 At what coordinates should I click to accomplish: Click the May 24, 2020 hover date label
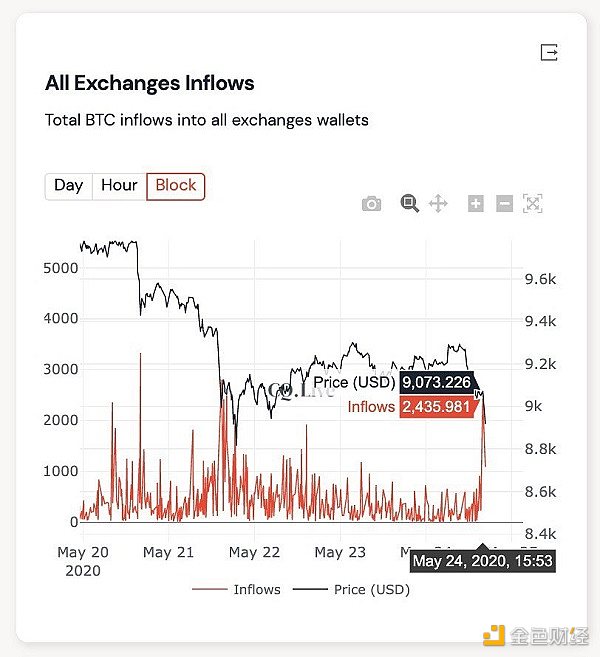pyautogui.click(x=482, y=561)
